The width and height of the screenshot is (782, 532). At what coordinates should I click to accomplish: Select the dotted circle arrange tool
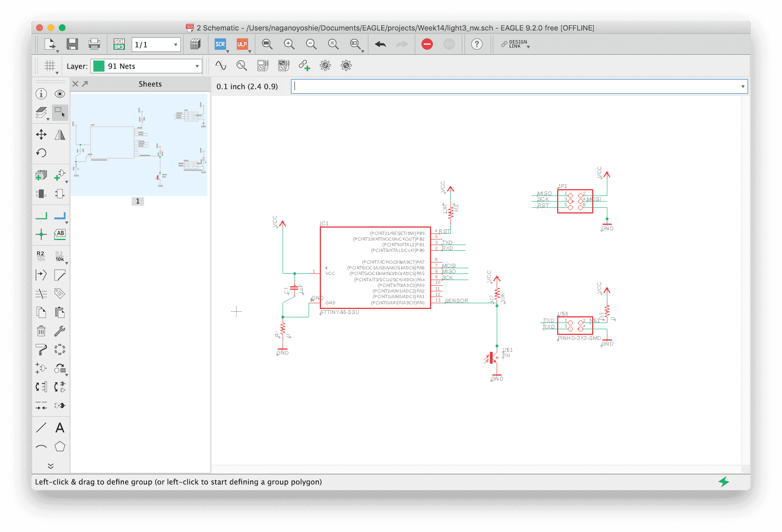[x=60, y=350]
